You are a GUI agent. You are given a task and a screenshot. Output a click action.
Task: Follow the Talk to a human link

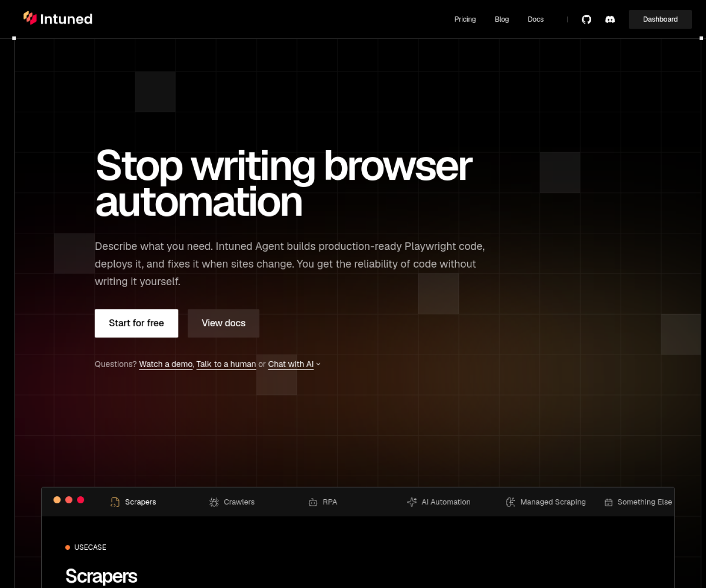[x=226, y=364]
